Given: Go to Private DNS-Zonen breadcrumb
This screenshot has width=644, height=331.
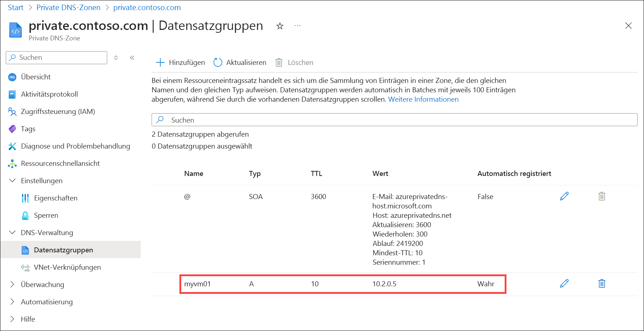Looking at the screenshot, I should click(x=69, y=8).
